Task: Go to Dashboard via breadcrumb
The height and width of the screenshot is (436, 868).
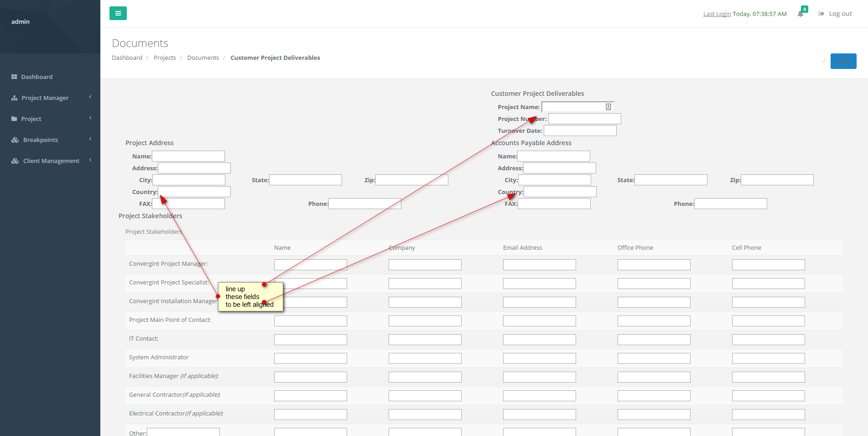Action: 127,58
